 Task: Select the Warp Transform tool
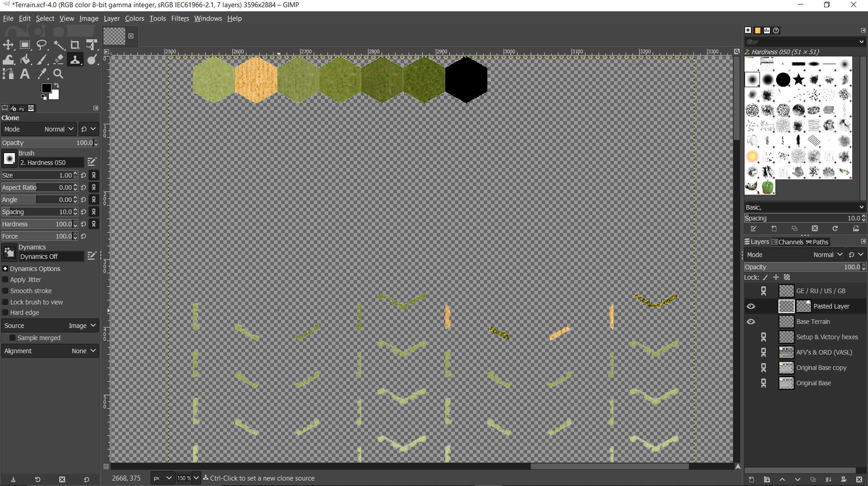[8, 60]
